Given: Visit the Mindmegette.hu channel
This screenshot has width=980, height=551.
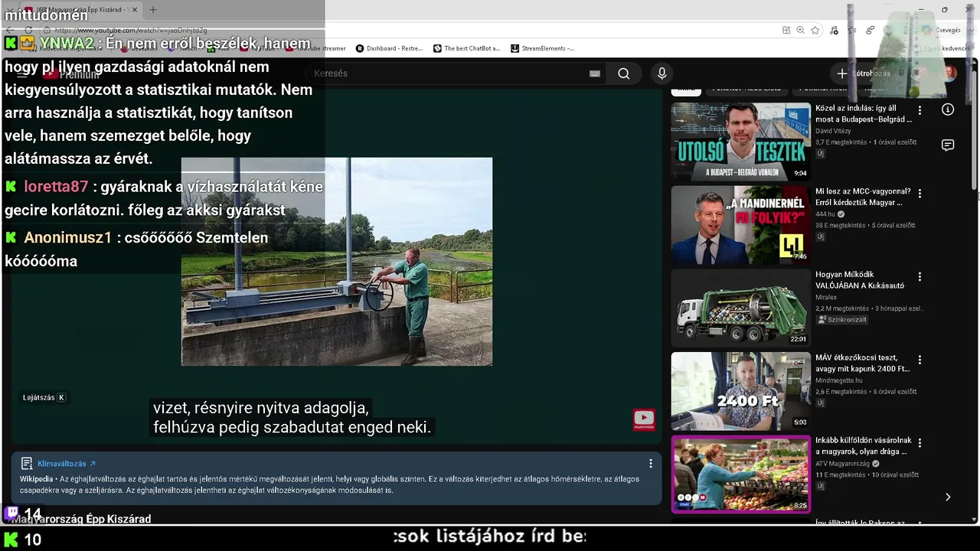Looking at the screenshot, I should (x=839, y=380).
